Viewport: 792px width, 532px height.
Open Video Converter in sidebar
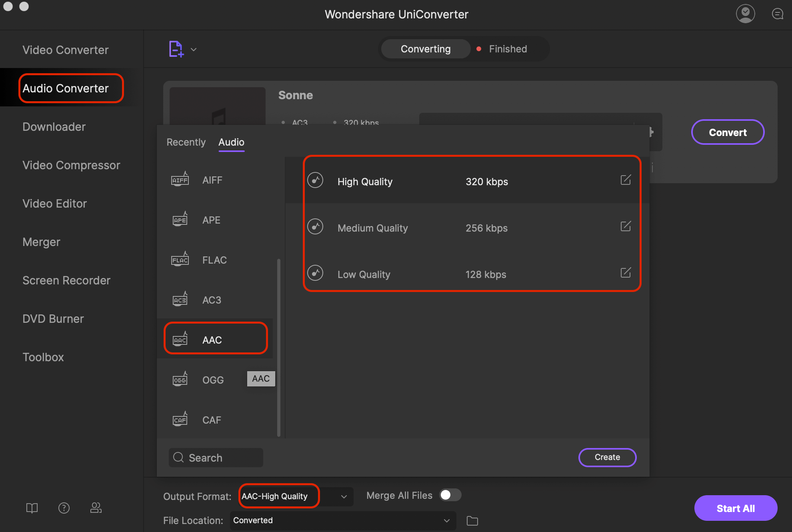pos(66,50)
